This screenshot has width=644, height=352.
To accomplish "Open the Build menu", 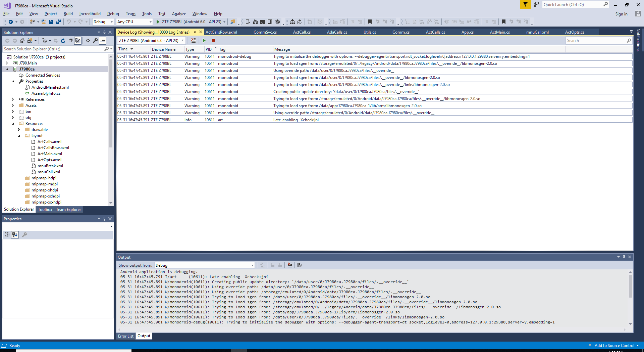I will (x=68, y=14).
